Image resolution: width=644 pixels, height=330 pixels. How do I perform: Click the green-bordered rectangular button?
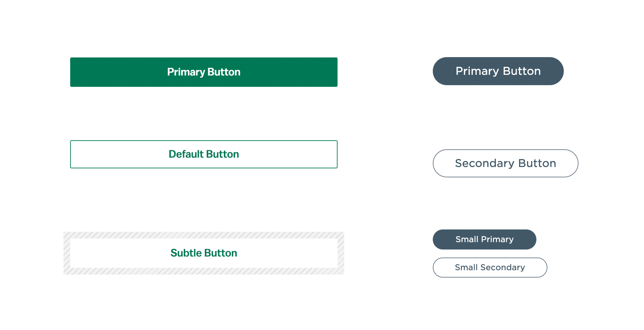pos(204,154)
